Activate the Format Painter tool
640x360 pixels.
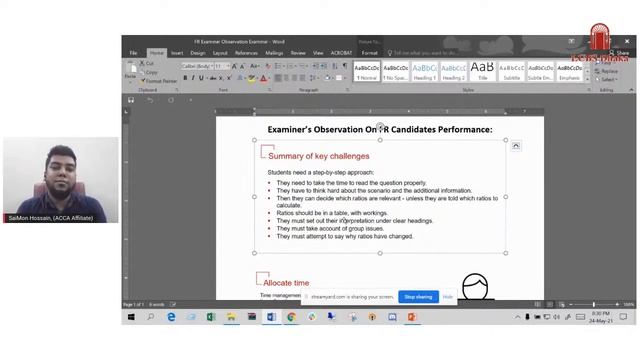[158, 81]
